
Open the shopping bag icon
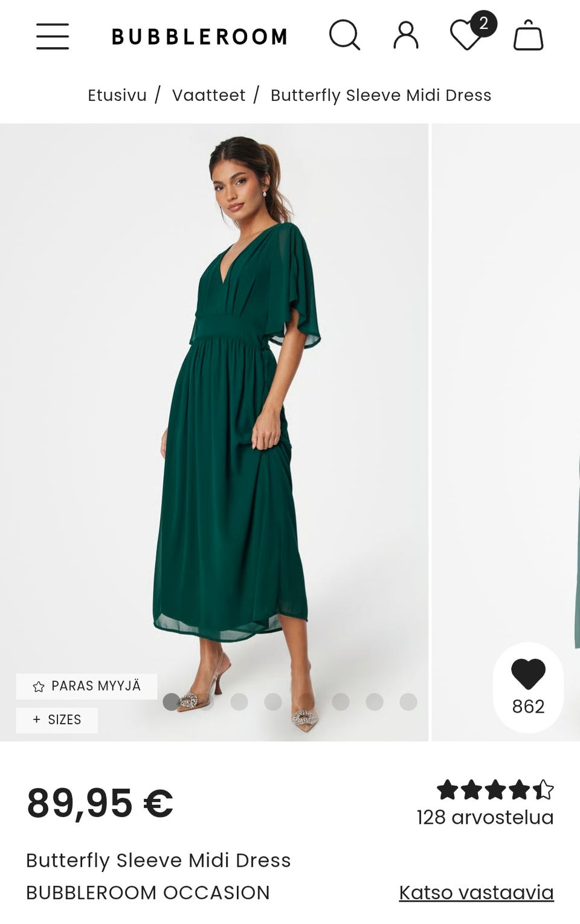click(529, 35)
